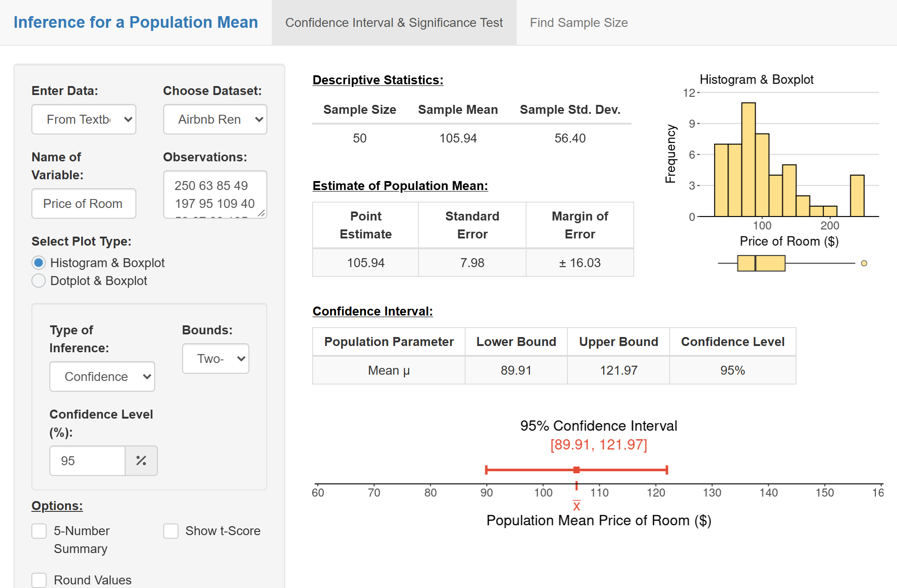Image resolution: width=897 pixels, height=588 pixels.
Task: Click the Standard Error value 7.98
Action: [x=472, y=263]
